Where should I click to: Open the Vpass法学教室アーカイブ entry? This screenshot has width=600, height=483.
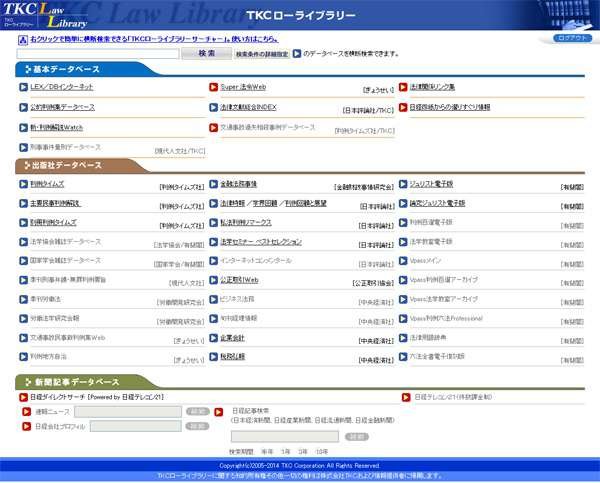click(x=444, y=299)
